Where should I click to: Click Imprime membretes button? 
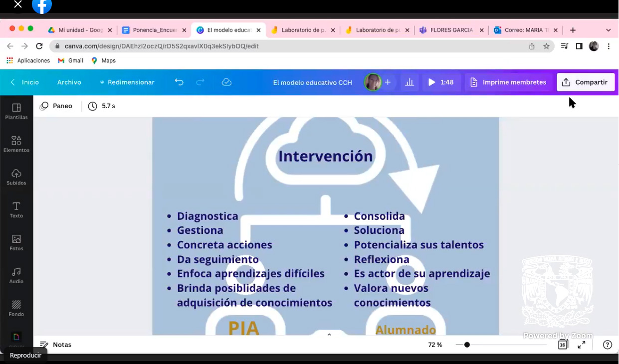click(508, 82)
